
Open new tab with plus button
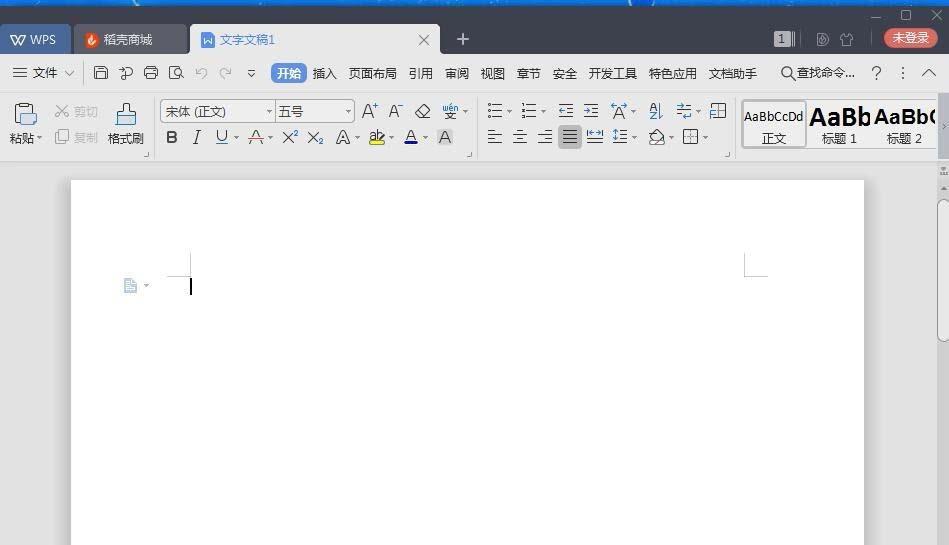click(x=463, y=39)
